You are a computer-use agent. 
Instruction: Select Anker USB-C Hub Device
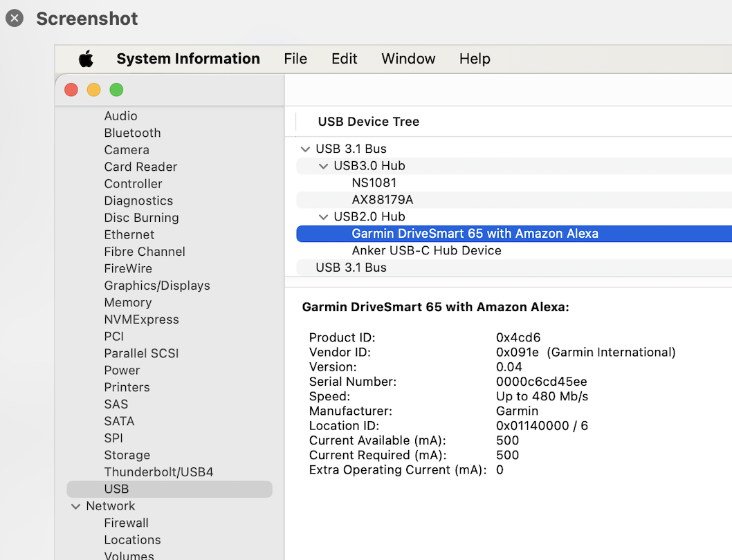514,250
